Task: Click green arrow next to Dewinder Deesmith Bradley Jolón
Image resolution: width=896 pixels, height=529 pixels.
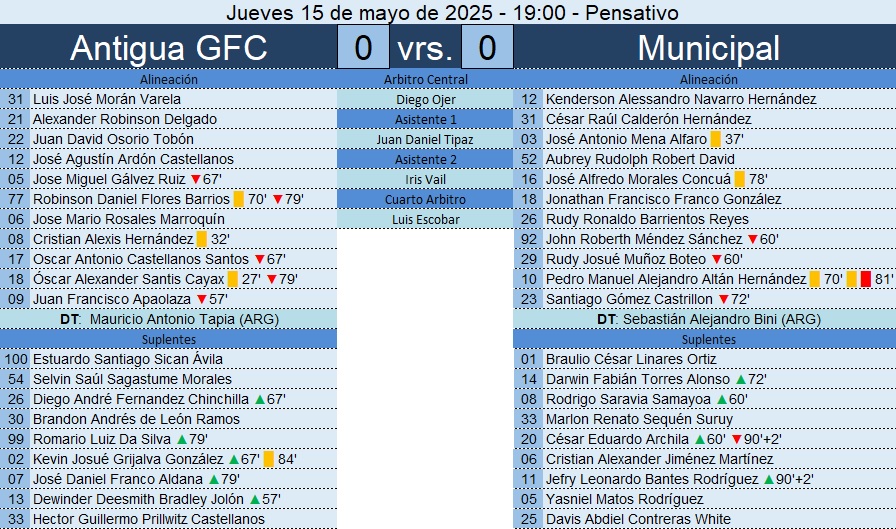Action: [x=254, y=499]
